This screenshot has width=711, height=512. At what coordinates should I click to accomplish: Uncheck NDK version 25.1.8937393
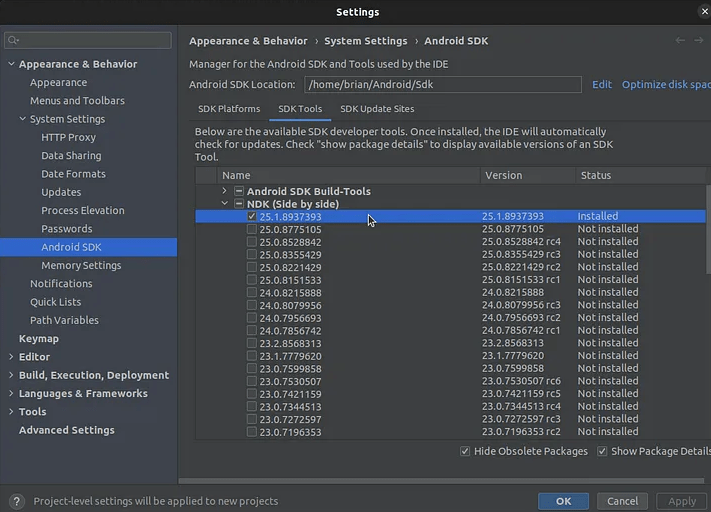click(x=252, y=216)
